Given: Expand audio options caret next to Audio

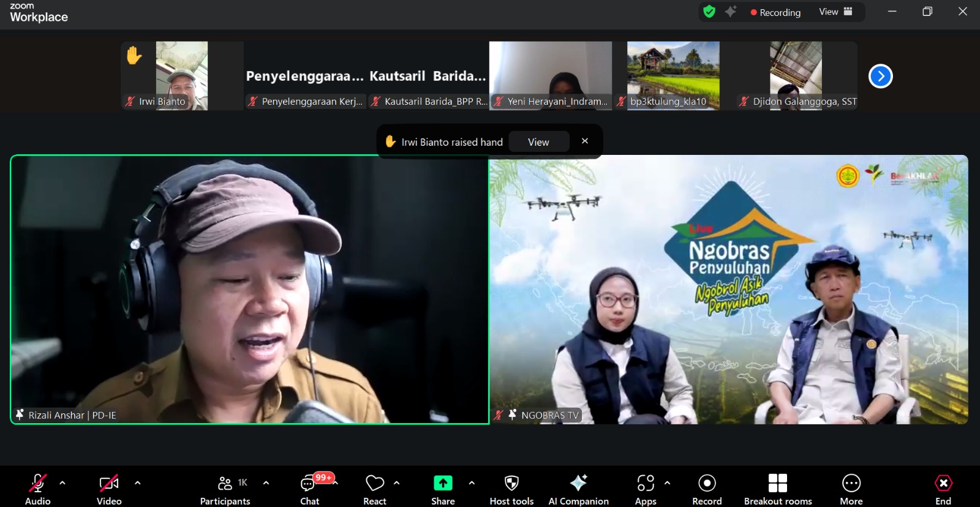Looking at the screenshot, I should (62, 483).
